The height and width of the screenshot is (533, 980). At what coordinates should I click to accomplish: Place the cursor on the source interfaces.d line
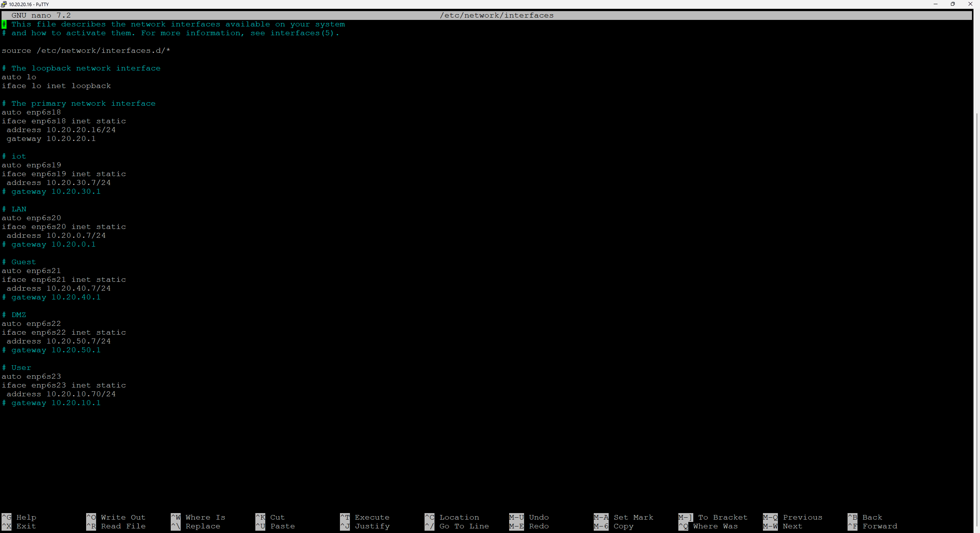click(86, 51)
